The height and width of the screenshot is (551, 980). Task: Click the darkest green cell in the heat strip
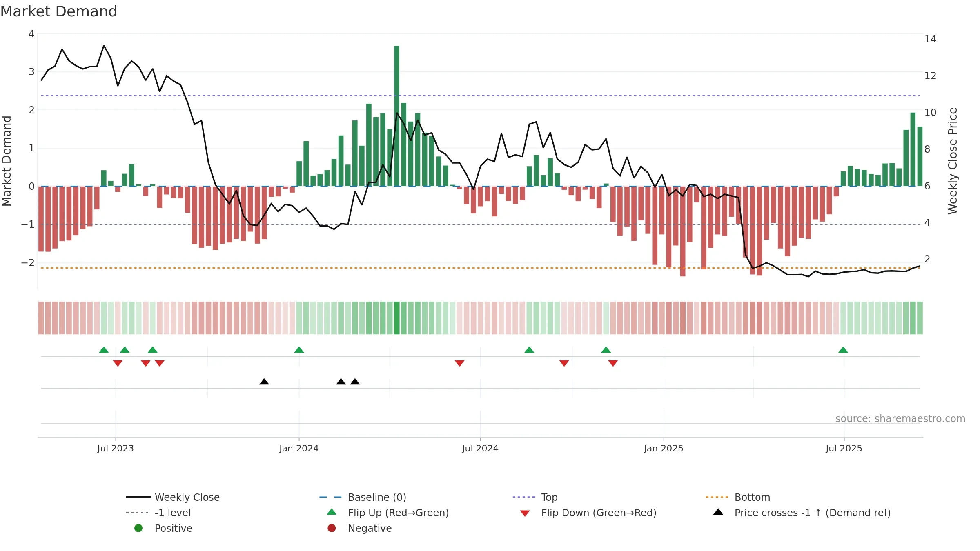coord(397,318)
